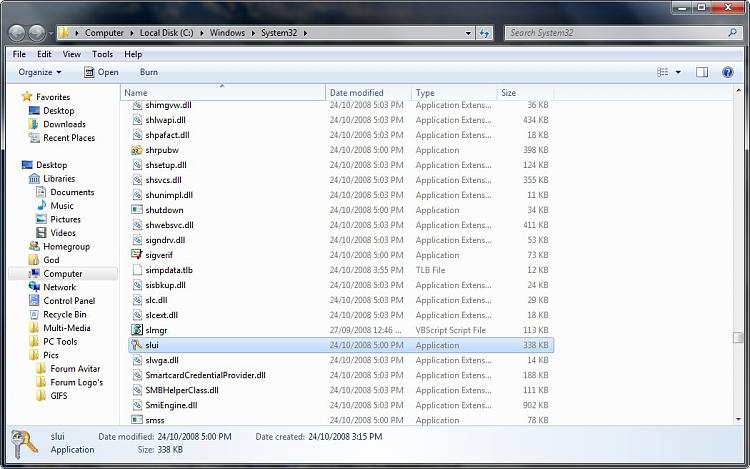750x469 pixels.
Task: Sort by the Type column header
Action: (454, 93)
